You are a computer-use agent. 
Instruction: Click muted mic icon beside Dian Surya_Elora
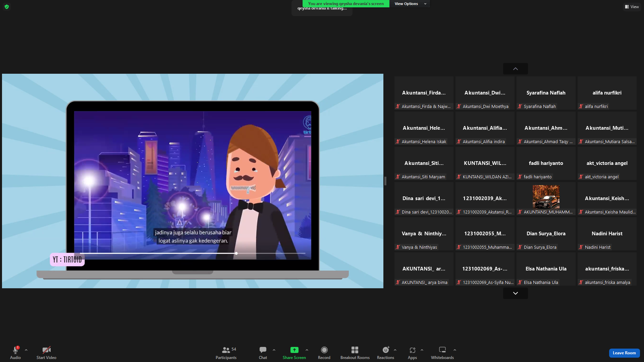pyautogui.click(x=520, y=247)
